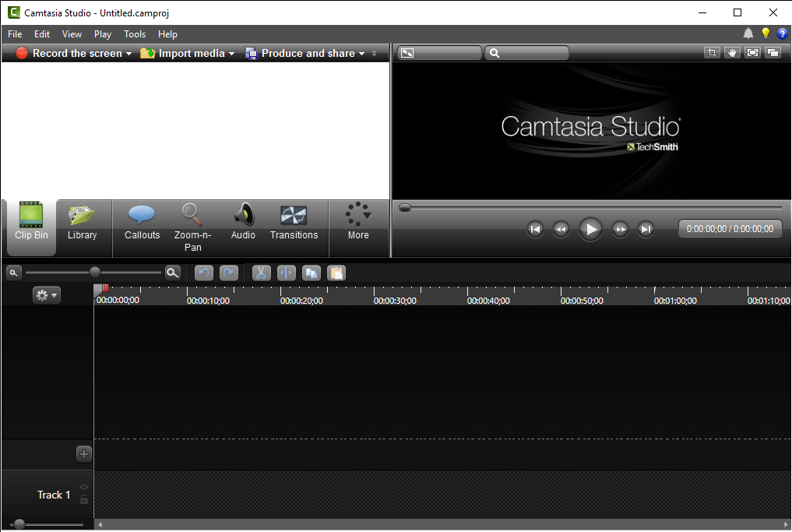The width and height of the screenshot is (792, 532).
Task: Click rewind button
Action: tap(561, 229)
